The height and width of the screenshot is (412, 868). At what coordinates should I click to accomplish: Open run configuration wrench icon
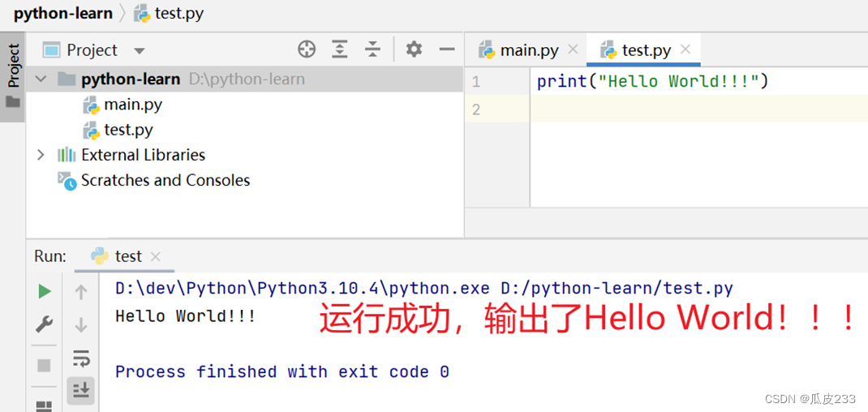click(x=45, y=324)
